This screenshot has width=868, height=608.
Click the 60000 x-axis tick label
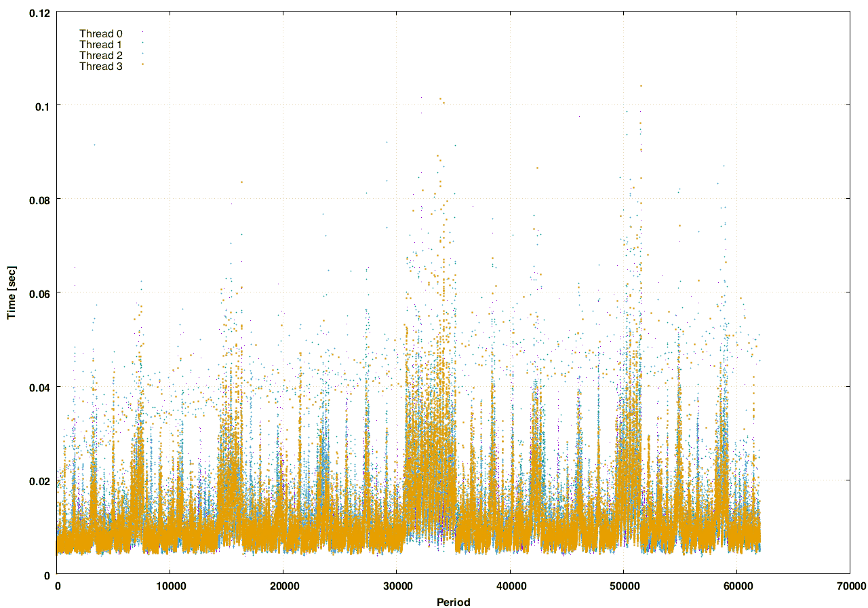pos(736,586)
